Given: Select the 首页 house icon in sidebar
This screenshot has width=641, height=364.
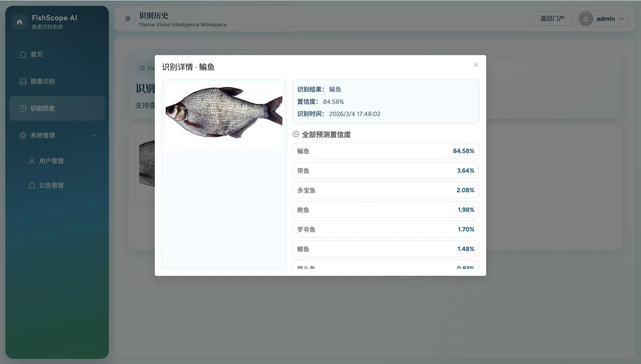Looking at the screenshot, I should [23, 54].
